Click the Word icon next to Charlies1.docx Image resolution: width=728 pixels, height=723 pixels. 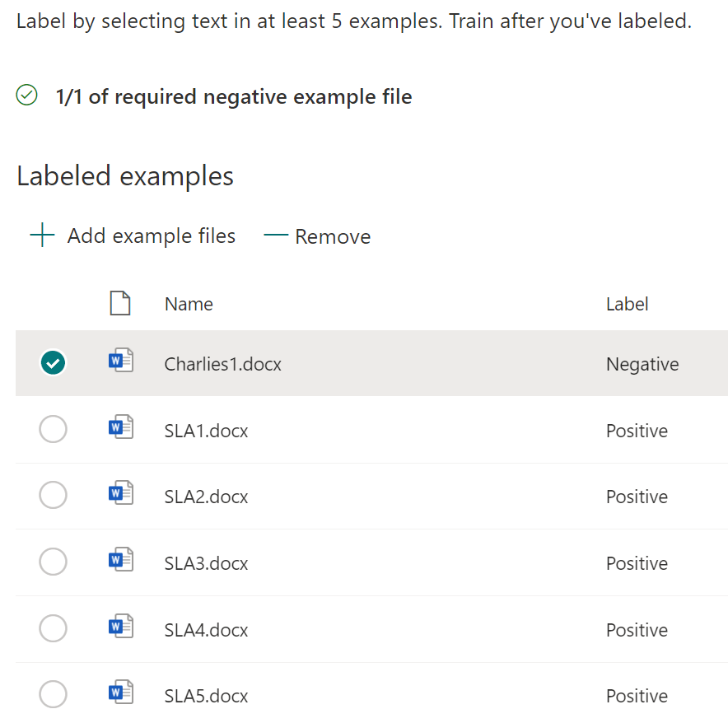tap(120, 361)
